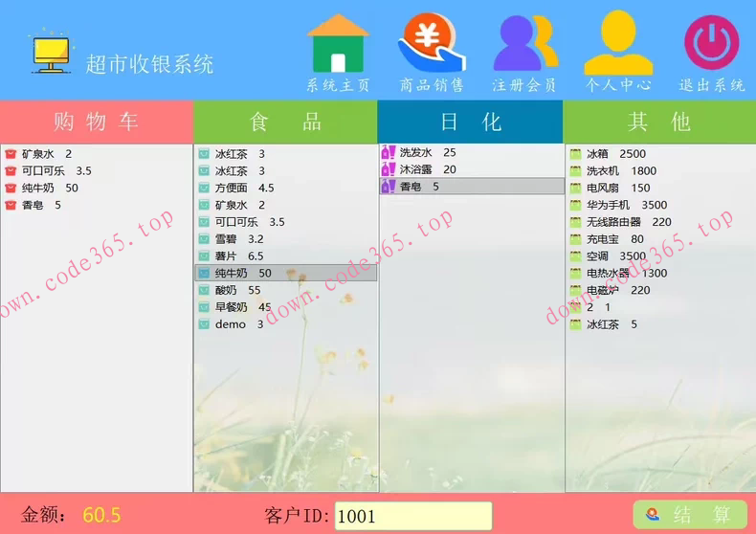The image size is (756, 534).
Task: Click the 结算 checkout button
Action: 690,514
